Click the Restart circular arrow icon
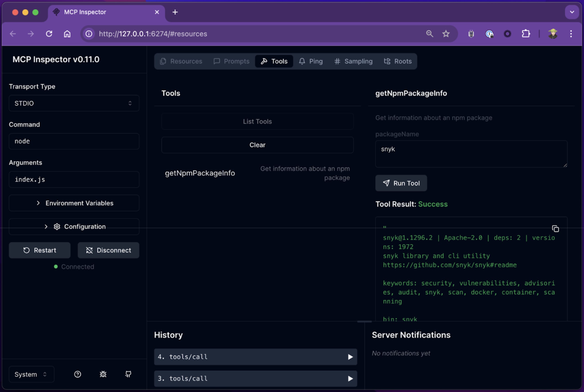 tap(26, 250)
